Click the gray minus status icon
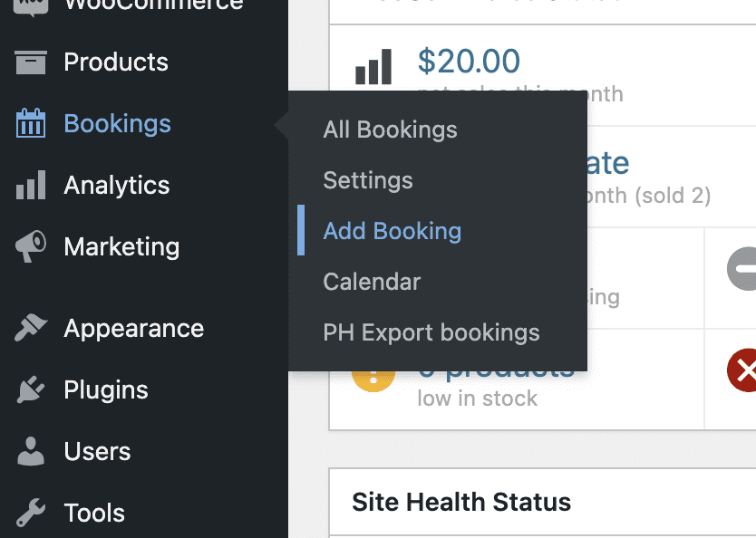Image resolution: width=756 pixels, height=538 pixels. (742, 269)
